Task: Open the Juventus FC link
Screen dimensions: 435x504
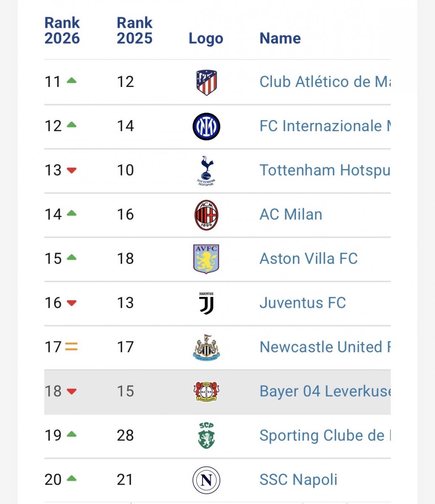Action: [303, 303]
